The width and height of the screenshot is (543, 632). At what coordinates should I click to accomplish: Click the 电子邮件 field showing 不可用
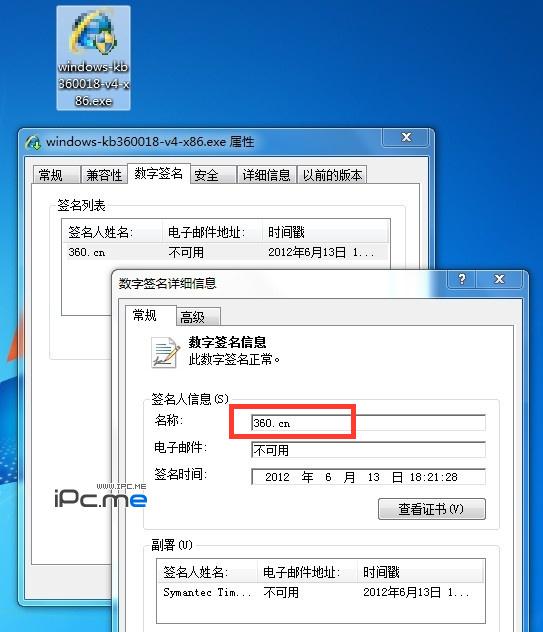coord(368,450)
